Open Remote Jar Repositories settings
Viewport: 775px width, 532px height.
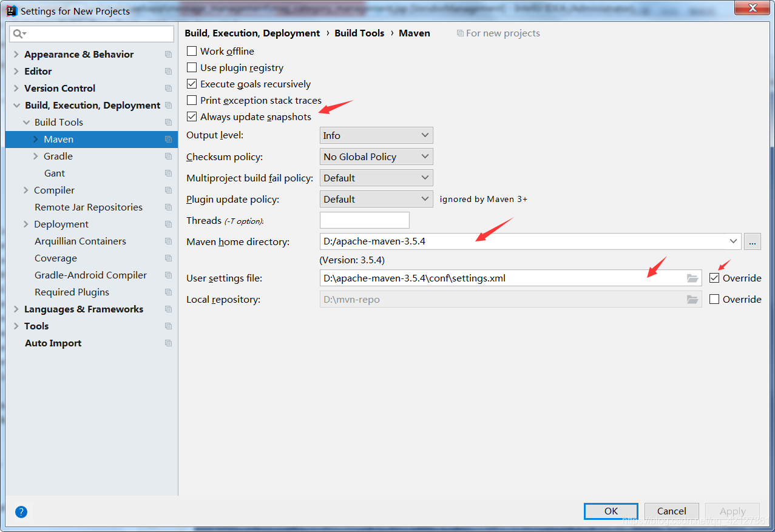[89, 207]
